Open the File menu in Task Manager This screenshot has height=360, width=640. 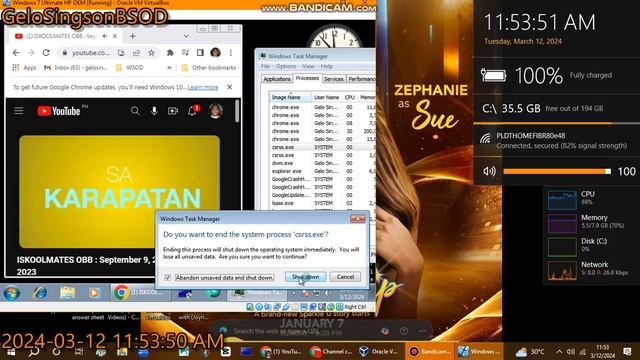[265, 66]
